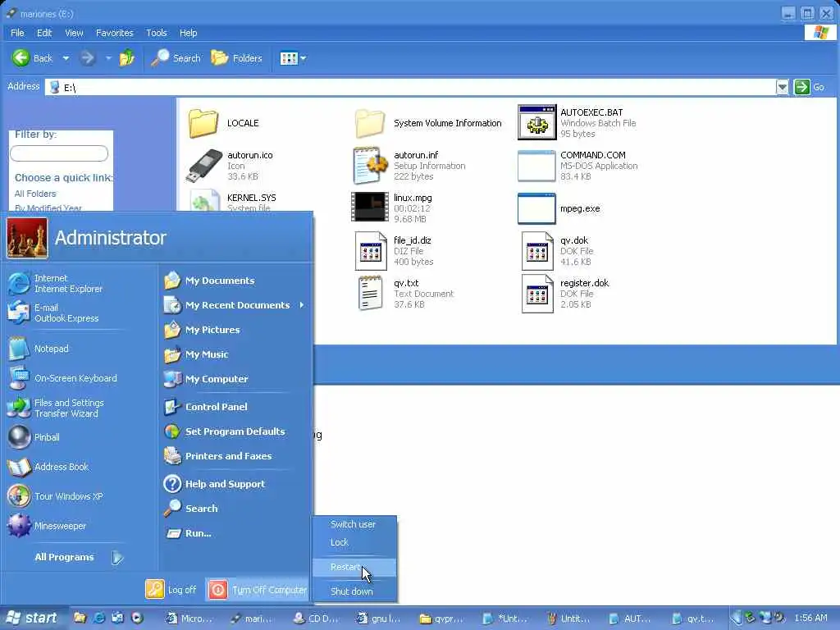Open the File menu
The height and width of the screenshot is (630, 840).
point(17,33)
